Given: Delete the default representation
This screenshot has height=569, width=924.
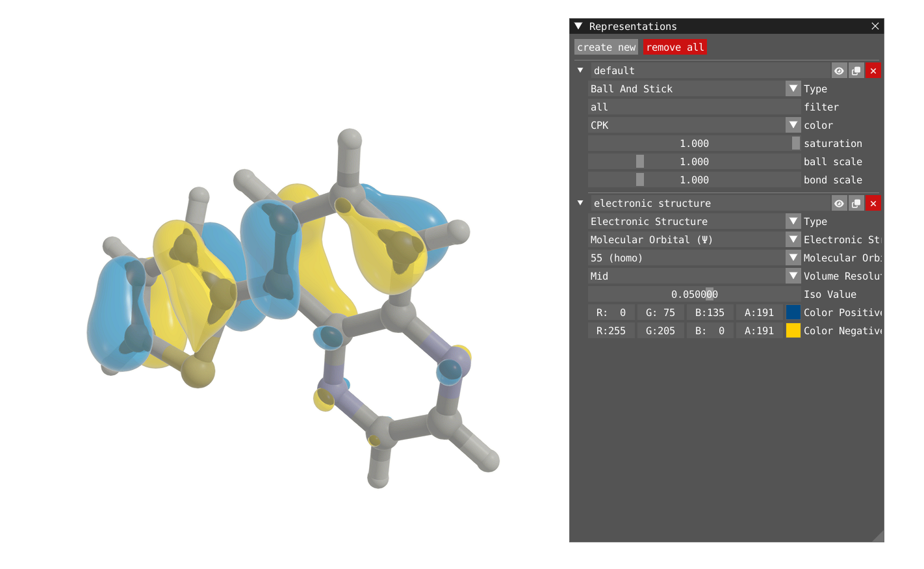Looking at the screenshot, I should pyautogui.click(x=873, y=71).
